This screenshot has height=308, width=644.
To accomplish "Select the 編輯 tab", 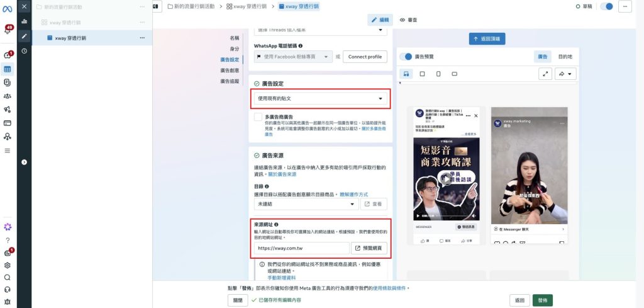I will pyautogui.click(x=380, y=20).
